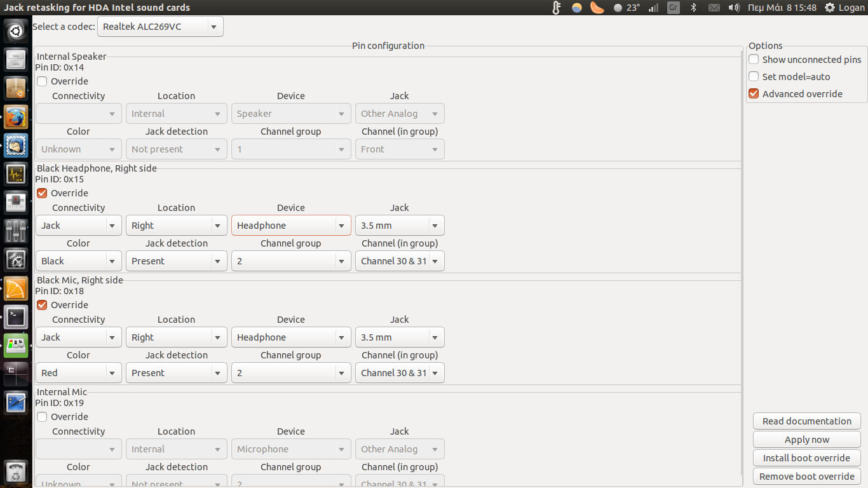Viewport: 868px width, 488px height.
Task: Open the Ubuntu Dash home
Action: pyautogui.click(x=16, y=30)
